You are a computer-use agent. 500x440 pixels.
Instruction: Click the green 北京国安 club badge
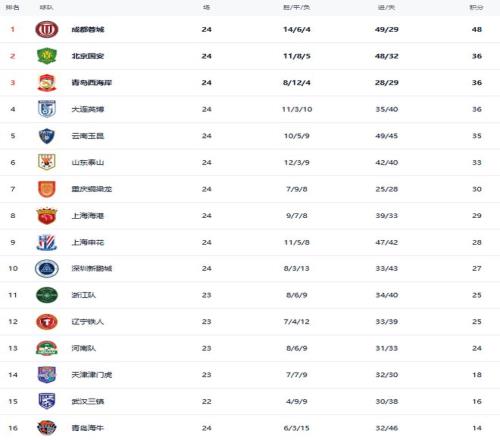pyautogui.click(x=47, y=56)
